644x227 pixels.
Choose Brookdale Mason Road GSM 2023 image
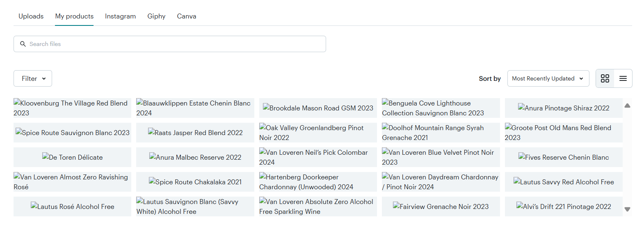click(318, 108)
